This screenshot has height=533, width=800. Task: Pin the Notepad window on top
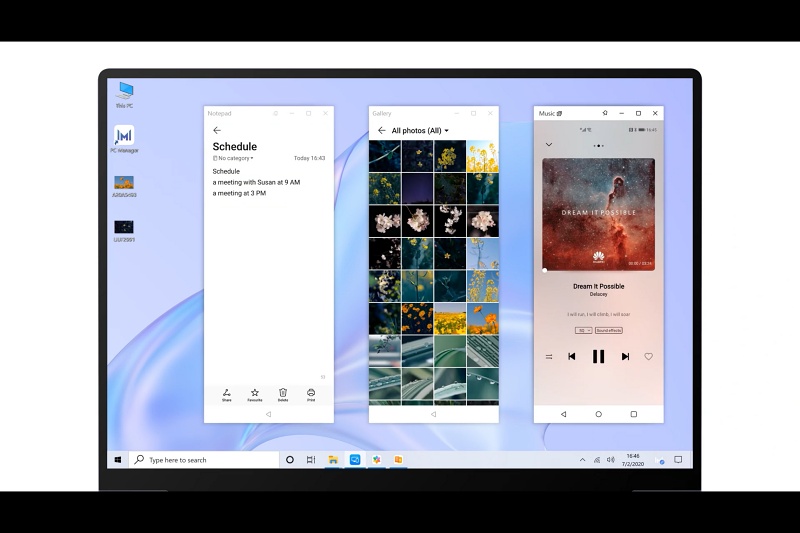(x=276, y=113)
